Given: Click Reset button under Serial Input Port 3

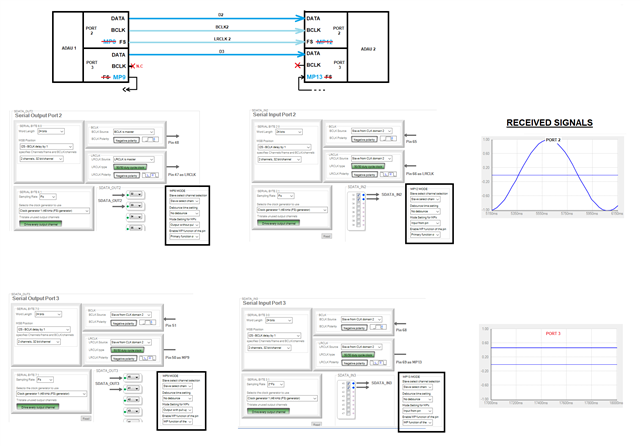Looking at the screenshot, I should 316,425.
